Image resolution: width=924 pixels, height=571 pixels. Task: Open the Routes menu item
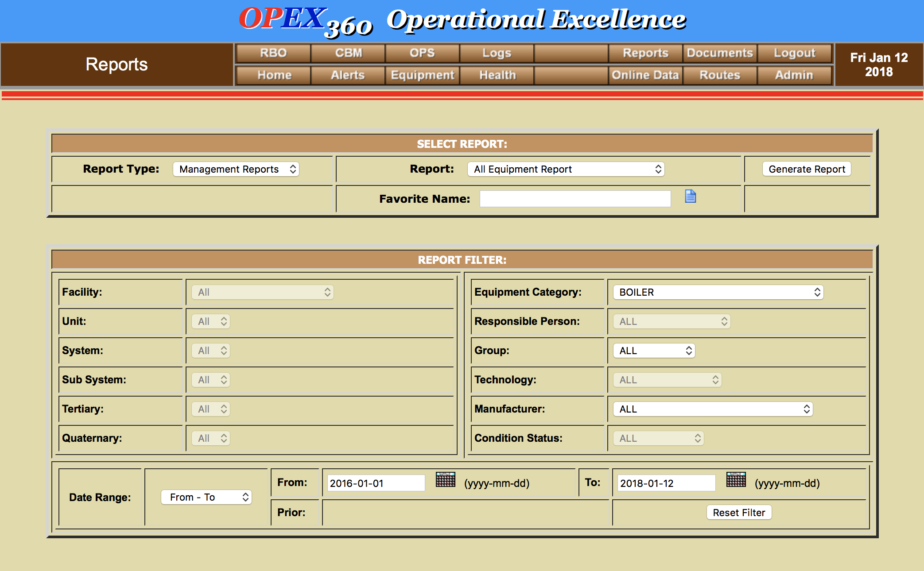point(720,75)
